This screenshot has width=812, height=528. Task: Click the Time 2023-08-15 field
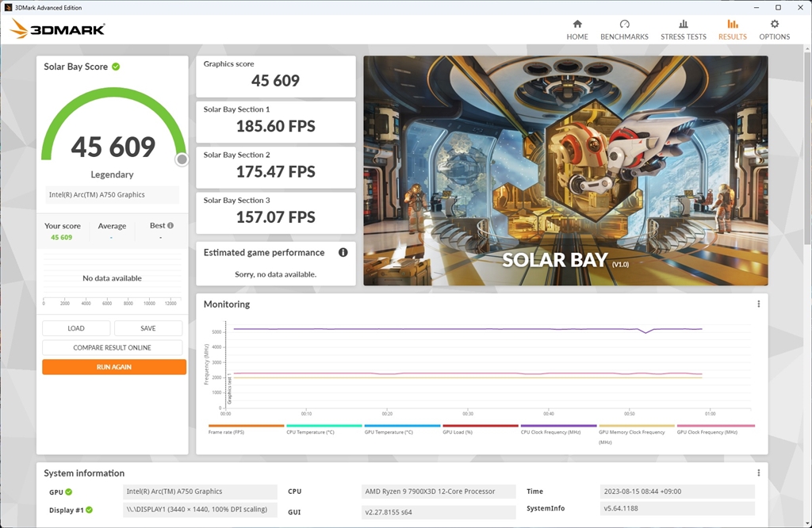pos(677,492)
